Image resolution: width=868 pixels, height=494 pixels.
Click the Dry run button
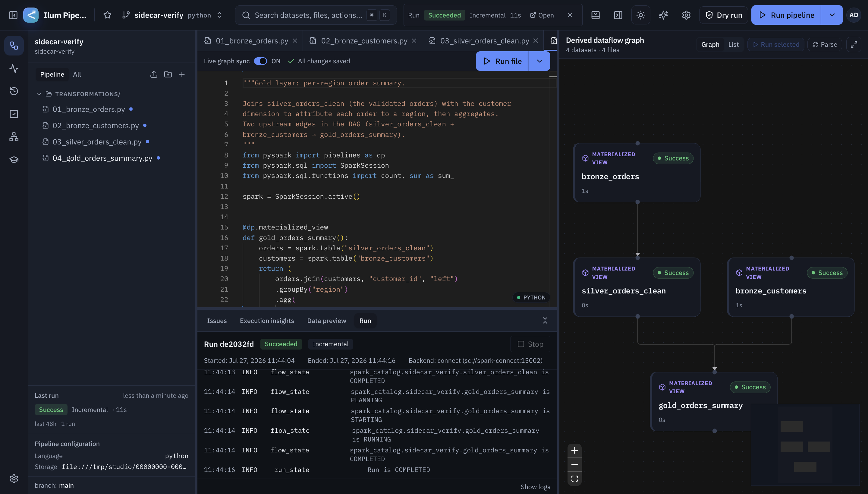click(724, 15)
